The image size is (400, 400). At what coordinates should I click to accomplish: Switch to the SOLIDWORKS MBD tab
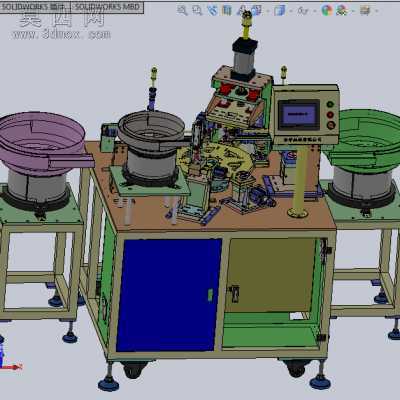[107, 7]
